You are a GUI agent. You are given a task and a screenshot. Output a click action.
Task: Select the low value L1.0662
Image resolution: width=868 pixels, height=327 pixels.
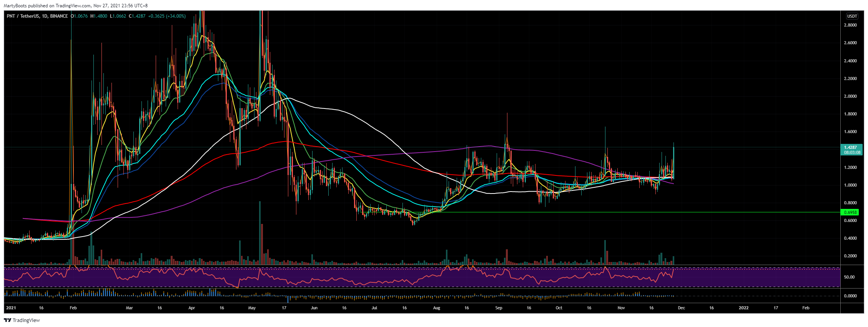pyautogui.click(x=118, y=16)
